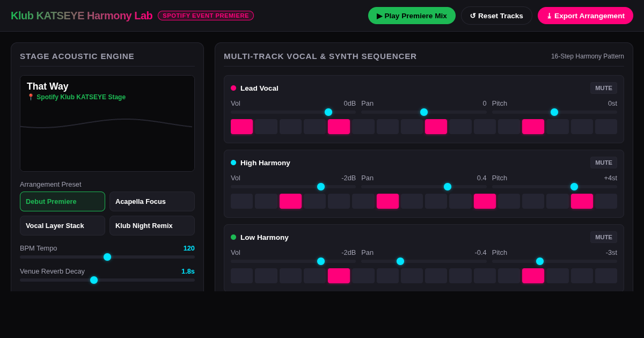Adjust the BPM Tempo slider
The width and height of the screenshot is (644, 338).
(107, 257)
